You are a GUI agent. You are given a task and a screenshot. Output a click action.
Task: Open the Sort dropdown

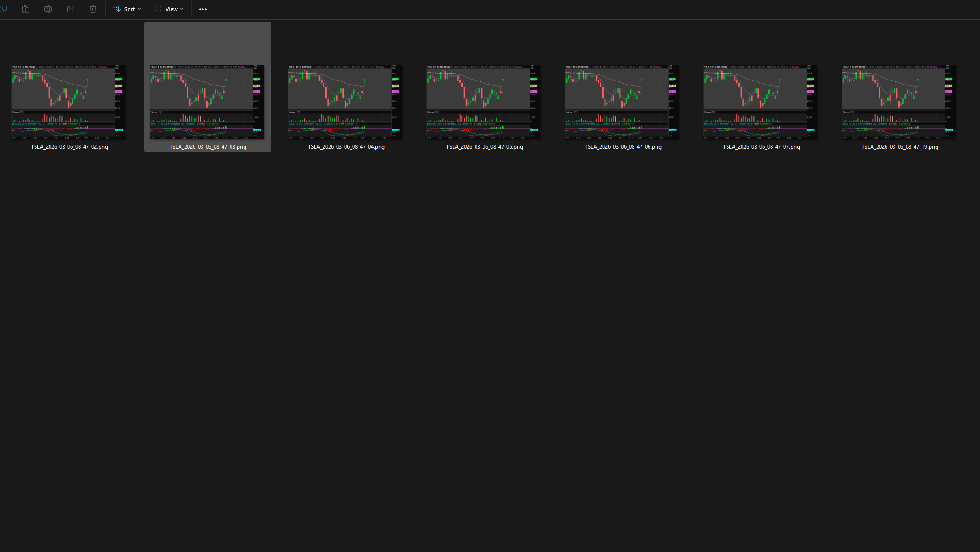tap(127, 9)
